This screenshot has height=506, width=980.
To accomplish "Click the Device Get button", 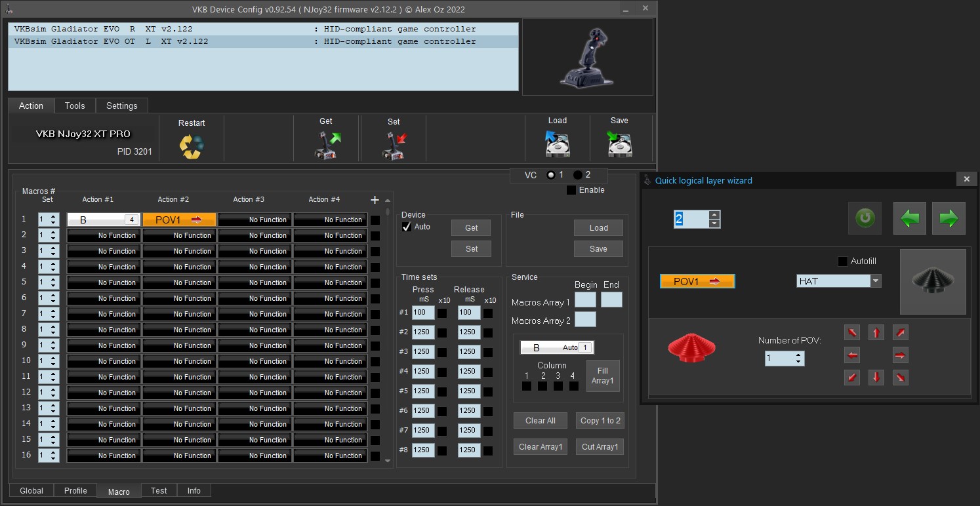I will [471, 227].
